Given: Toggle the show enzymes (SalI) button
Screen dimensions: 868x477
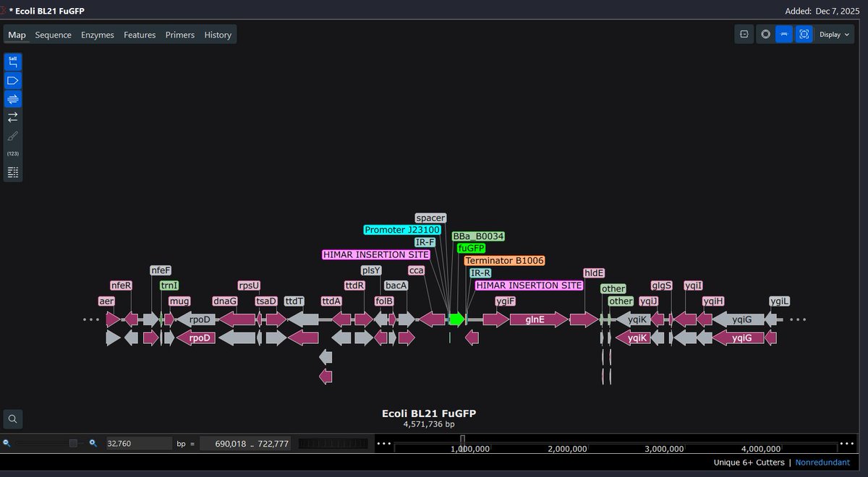Looking at the screenshot, I should (13, 61).
